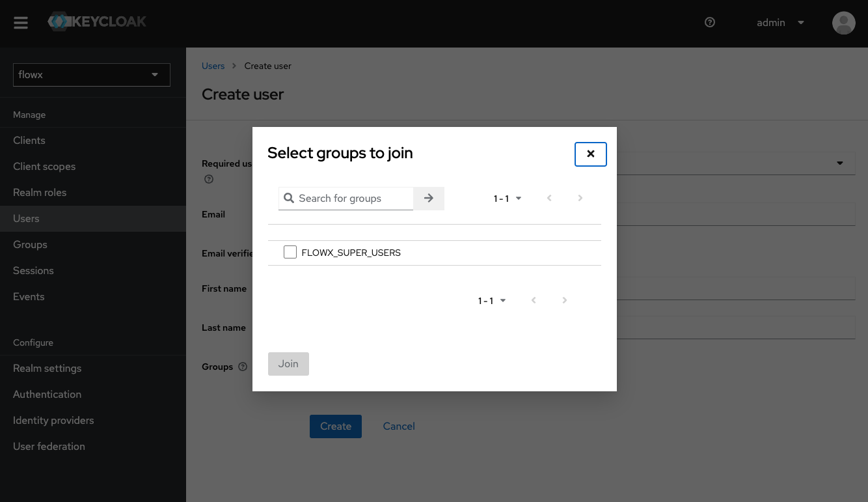Expand top 1 - 1 pagination dropdown

508,199
